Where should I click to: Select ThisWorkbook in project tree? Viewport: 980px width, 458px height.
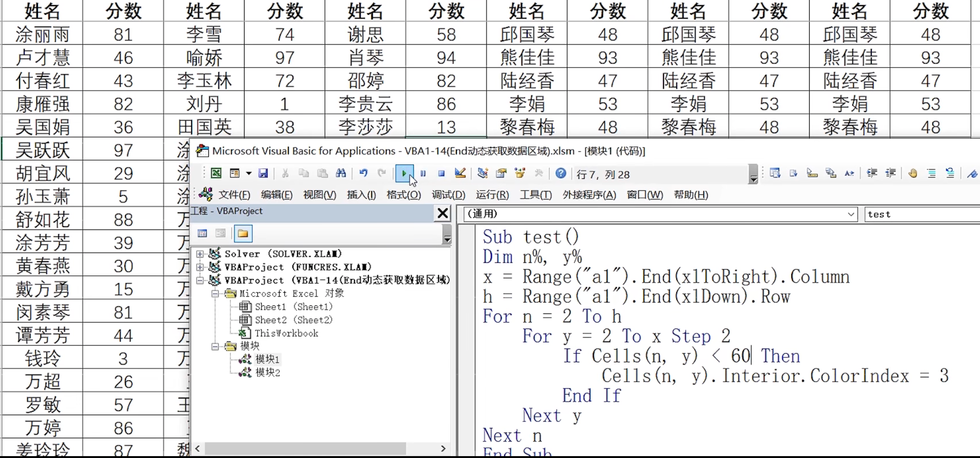click(x=286, y=333)
